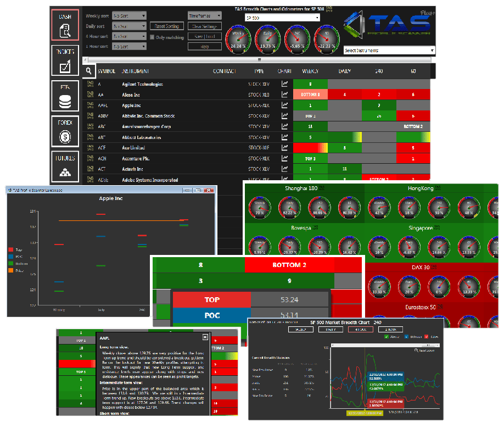Image resolution: width=504 pixels, height=428 pixels.
Task: Sort by the SYMBOL column header
Action: point(107,71)
